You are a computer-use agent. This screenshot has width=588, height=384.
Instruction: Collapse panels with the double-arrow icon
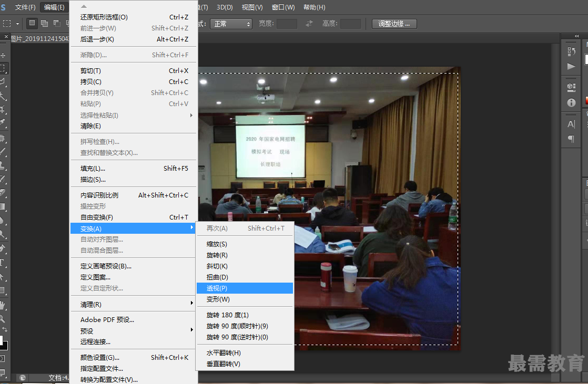[x=577, y=36]
